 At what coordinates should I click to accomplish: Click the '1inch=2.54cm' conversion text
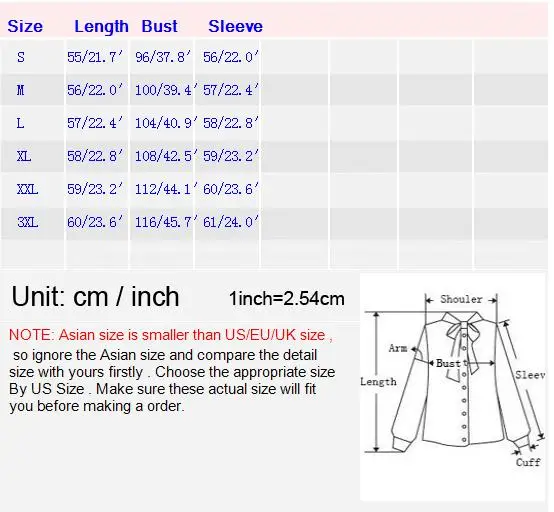pyautogui.click(x=287, y=299)
